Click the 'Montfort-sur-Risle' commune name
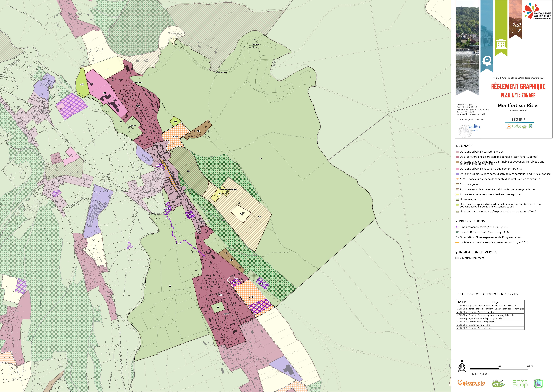Viewport: 554px width, 392px height. pos(518,105)
